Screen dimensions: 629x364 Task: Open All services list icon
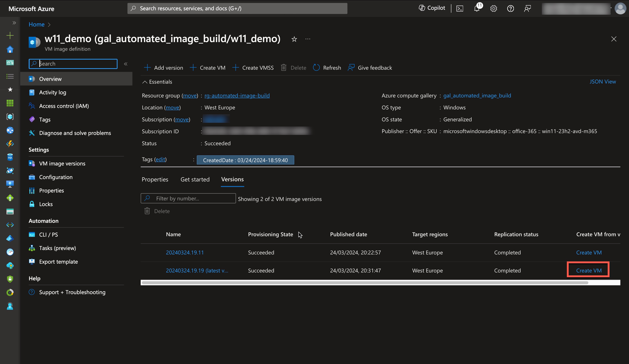10,76
